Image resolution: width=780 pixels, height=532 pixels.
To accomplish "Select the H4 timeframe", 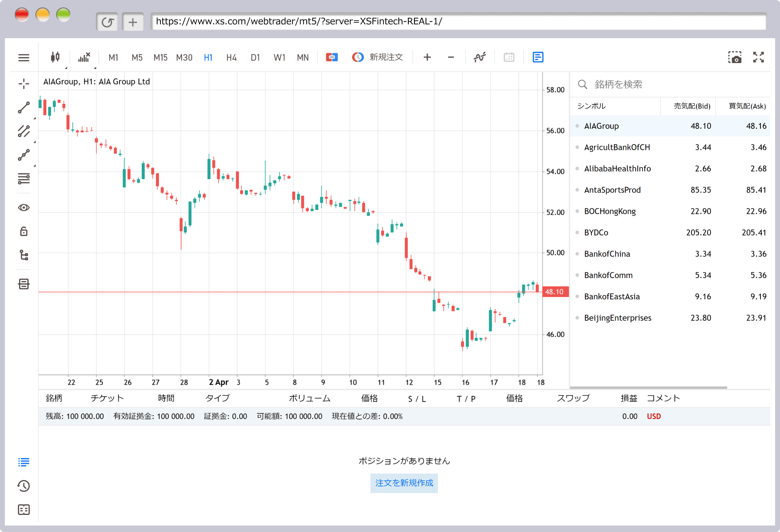I will point(232,58).
